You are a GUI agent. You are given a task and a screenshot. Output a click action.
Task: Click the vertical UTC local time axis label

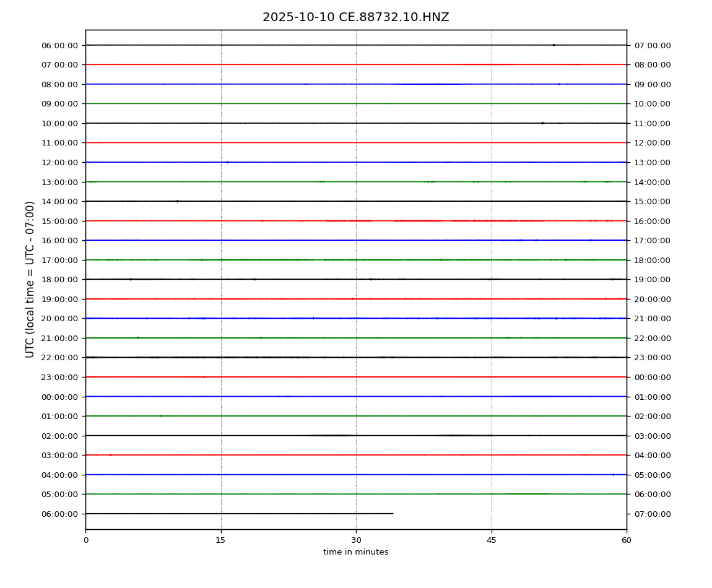[x=30, y=279]
